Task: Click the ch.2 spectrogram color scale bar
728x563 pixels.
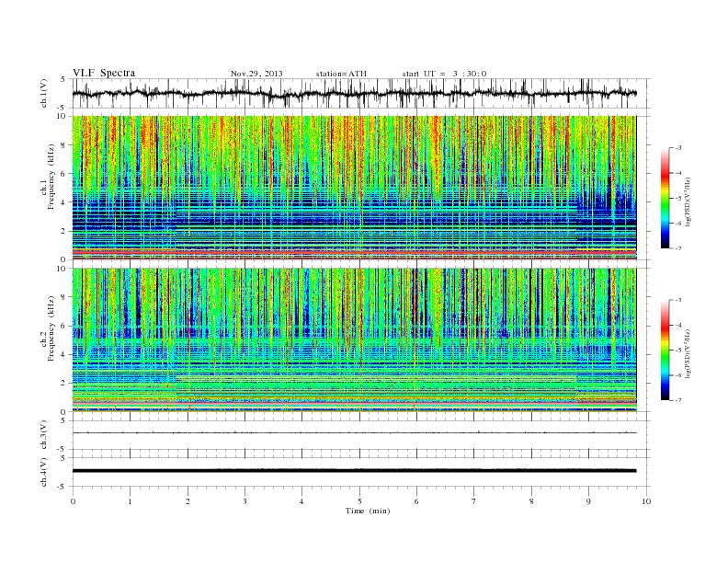Action: [665, 350]
